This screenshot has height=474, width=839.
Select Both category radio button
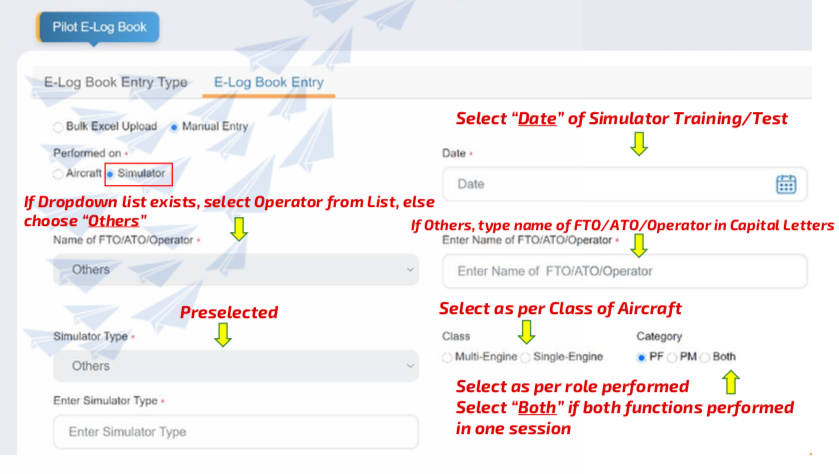coord(705,357)
